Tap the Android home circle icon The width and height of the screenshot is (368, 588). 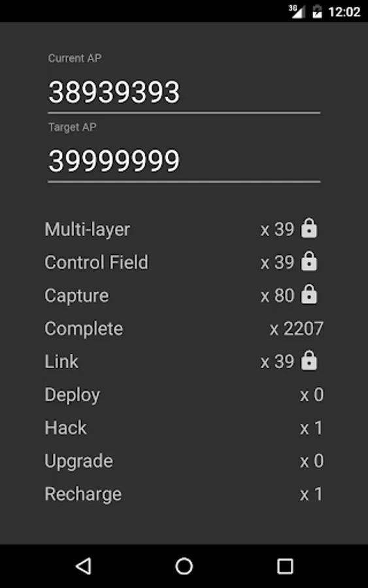click(x=184, y=566)
